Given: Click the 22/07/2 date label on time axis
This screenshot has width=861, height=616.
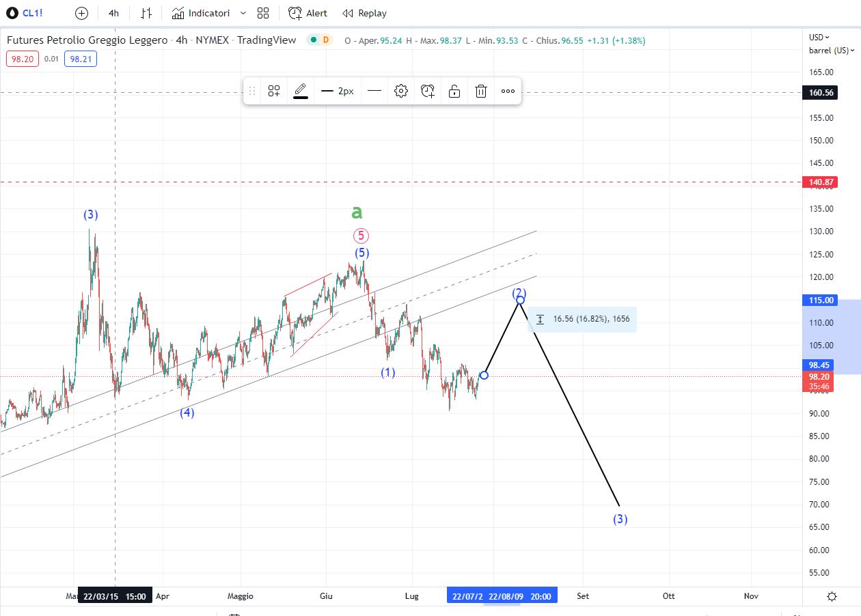Looking at the screenshot, I should coord(466,596).
